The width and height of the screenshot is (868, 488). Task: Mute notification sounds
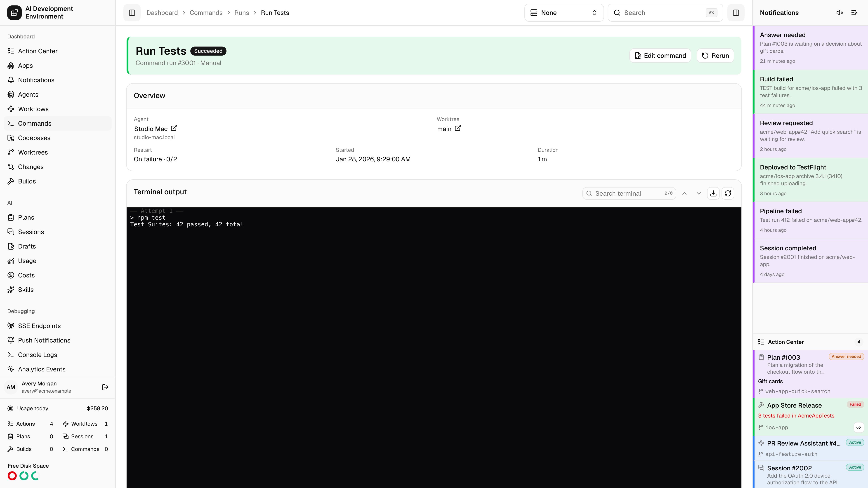click(x=840, y=13)
